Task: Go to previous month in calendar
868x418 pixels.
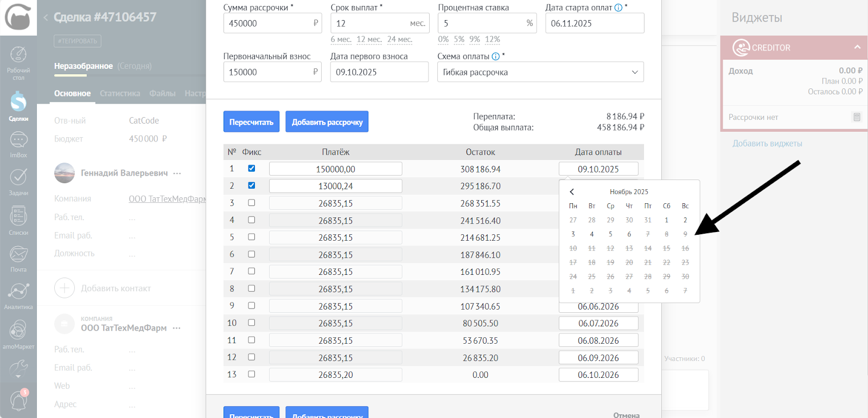Action: [x=572, y=192]
